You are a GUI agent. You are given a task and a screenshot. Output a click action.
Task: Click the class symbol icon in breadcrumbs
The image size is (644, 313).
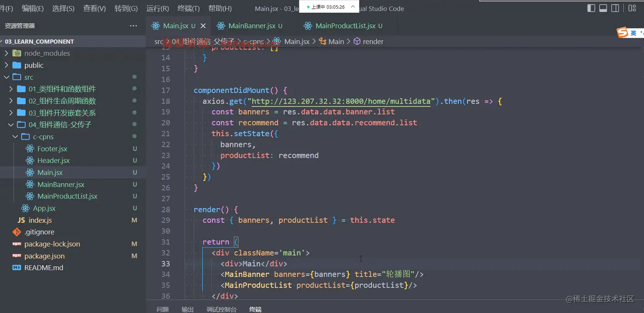point(322,42)
